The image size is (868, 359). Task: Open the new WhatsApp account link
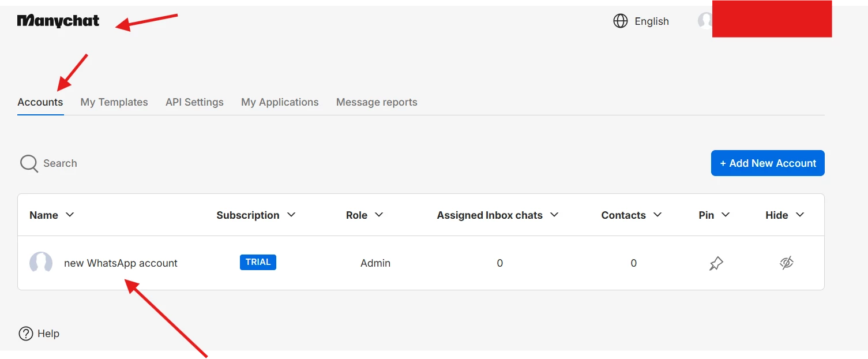pyautogui.click(x=121, y=263)
